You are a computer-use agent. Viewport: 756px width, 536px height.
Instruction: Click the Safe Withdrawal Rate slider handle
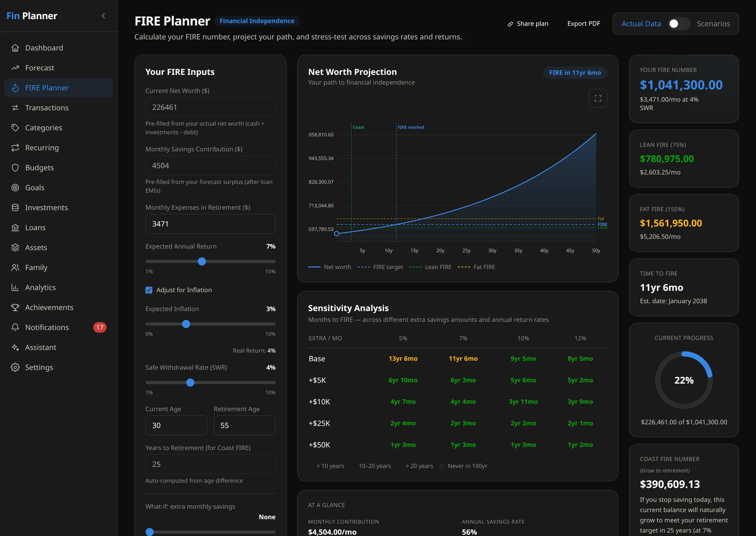point(190,383)
